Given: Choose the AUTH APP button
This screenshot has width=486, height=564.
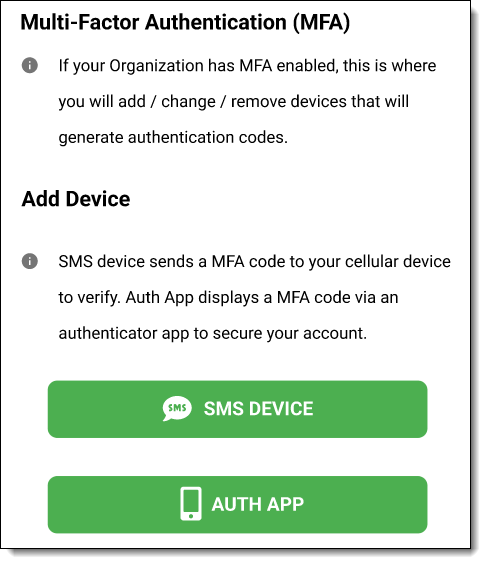Looking at the screenshot, I should pyautogui.click(x=237, y=505).
